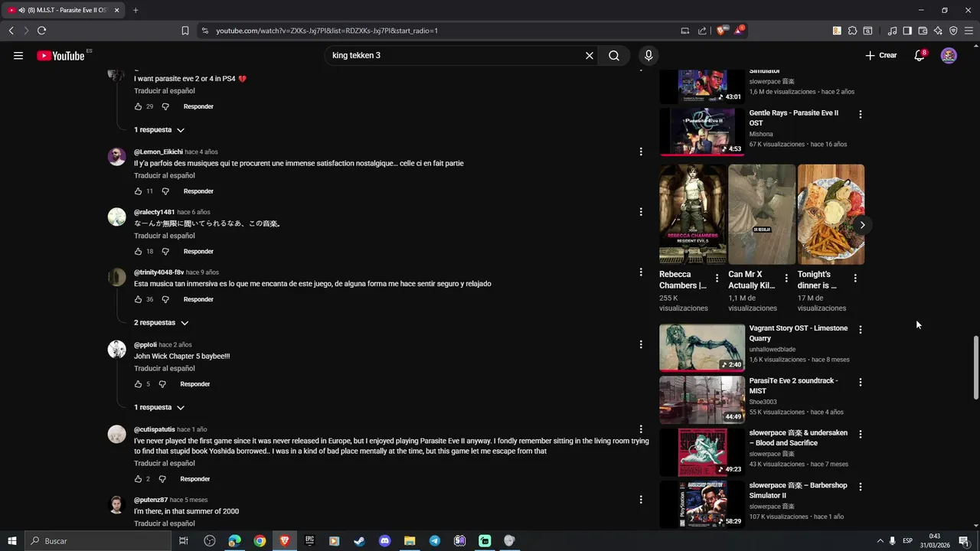Like the parasite eve PS4 comment
The width and height of the screenshot is (980, 551).
[138, 106]
